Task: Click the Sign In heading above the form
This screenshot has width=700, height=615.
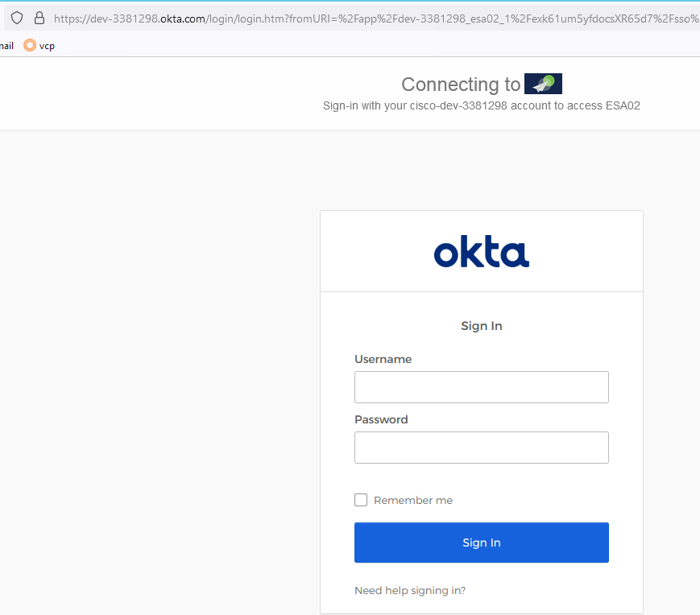Action: [x=482, y=326]
